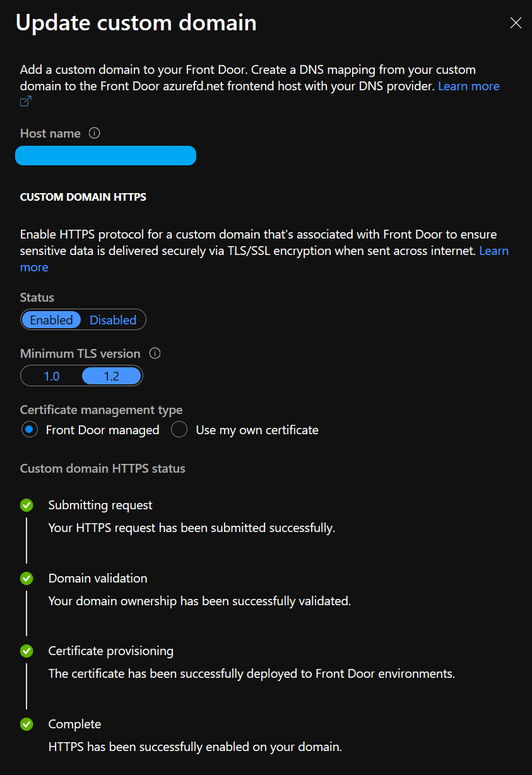Image resolution: width=532 pixels, height=775 pixels.
Task: Open Learn more link about DNS mapping
Action: [x=468, y=86]
